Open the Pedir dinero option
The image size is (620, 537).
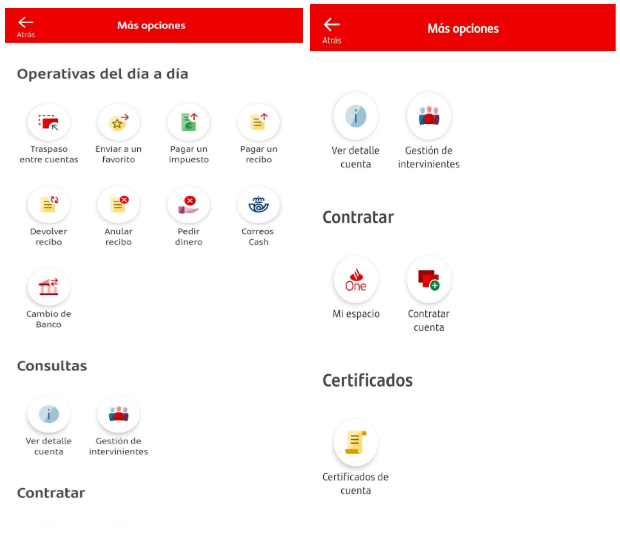188,206
